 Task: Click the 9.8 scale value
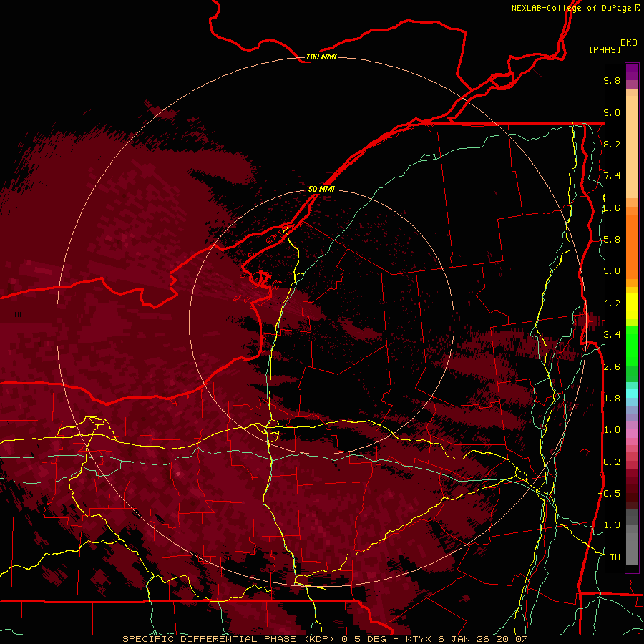(612, 80)
